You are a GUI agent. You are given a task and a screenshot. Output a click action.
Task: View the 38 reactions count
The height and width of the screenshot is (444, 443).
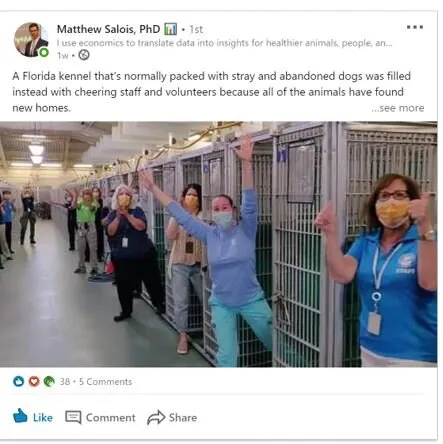pyautogui.click(x=65, y=381)
